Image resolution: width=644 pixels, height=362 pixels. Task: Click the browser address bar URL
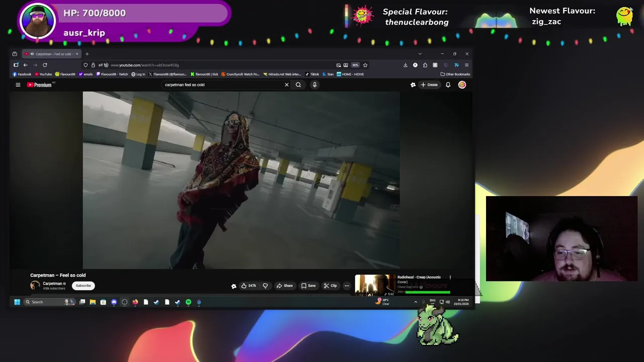tap(145, 65)
